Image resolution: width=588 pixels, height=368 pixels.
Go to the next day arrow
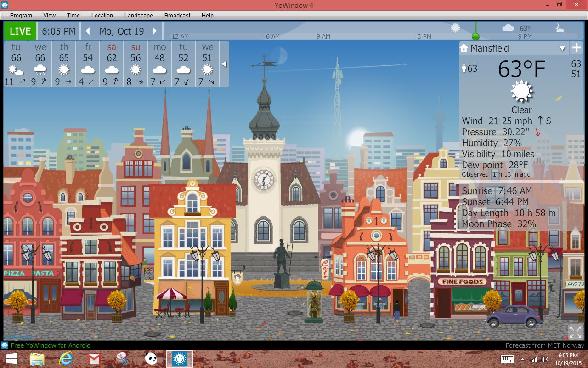(x=155, y=31)
